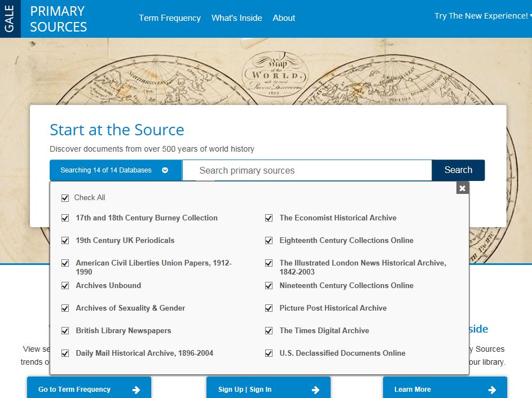Screen dimensions: 532x398
Task: Collapse Searching 14 of 14 Databases dropdown
Action: 115,170
